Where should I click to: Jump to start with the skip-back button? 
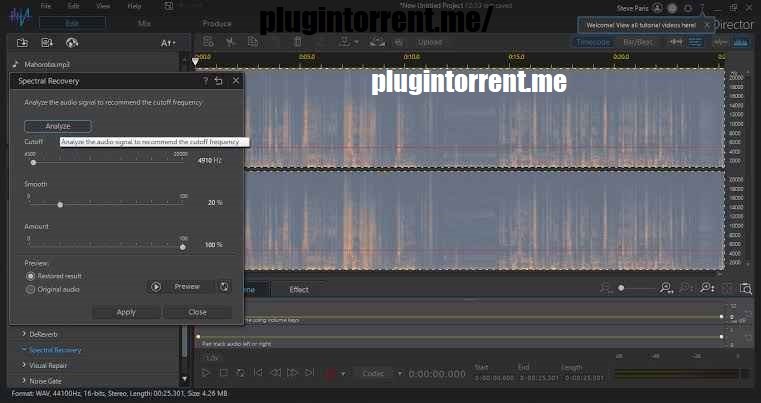click(x=258, y=373)
